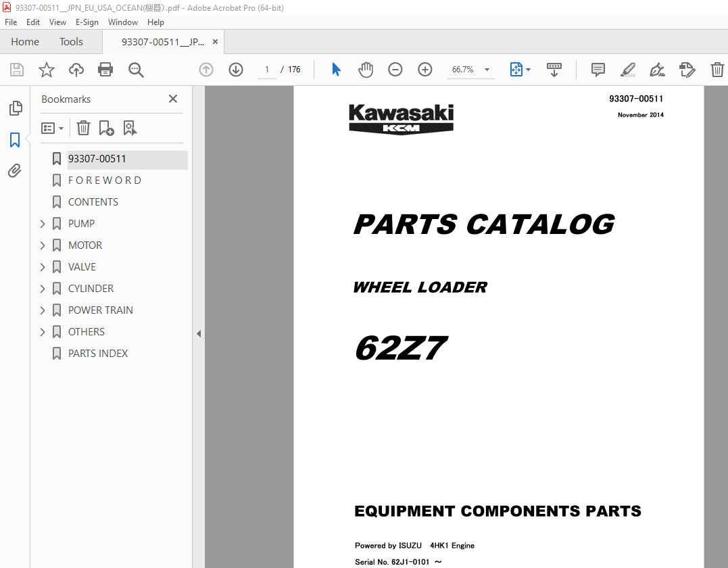The image size is (728, 568).
Task: Select the 93307-00511 document tab
Action: pos(162,42)
